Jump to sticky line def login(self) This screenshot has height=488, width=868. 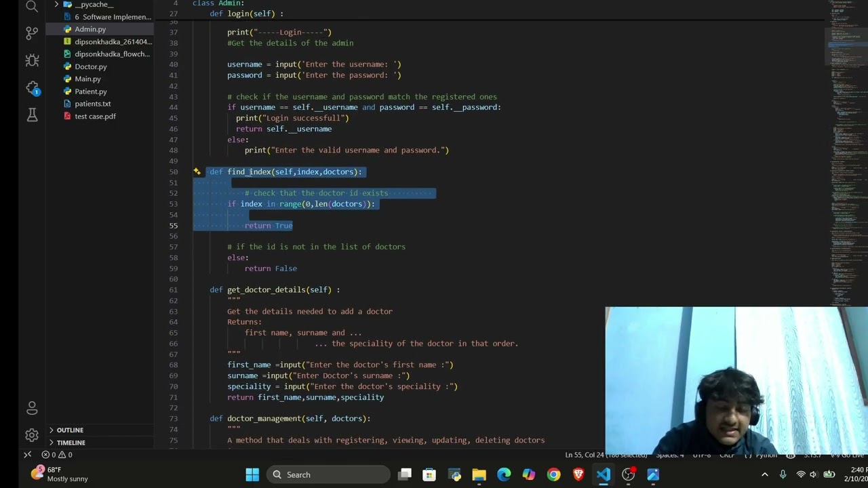coord(246,14)
